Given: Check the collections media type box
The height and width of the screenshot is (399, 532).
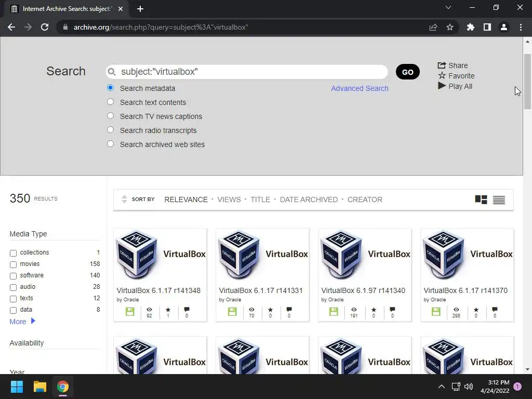Looking at the screenshot, I should 13,253.
